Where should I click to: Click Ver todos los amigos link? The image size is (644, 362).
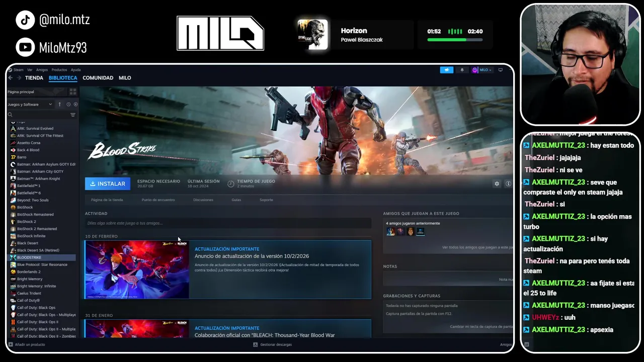point(477,247)
